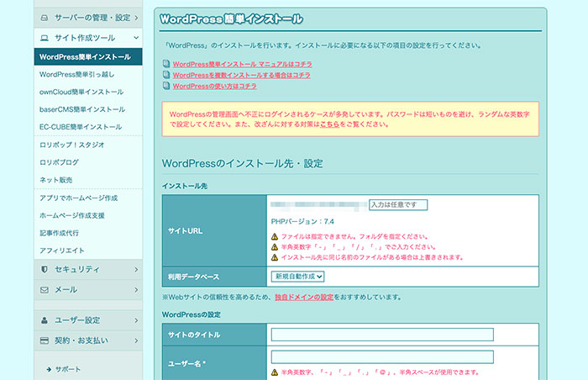Screen dimensions: 588x380
Task: Click the arrow icon beside サポート
Action: (49, 369)
